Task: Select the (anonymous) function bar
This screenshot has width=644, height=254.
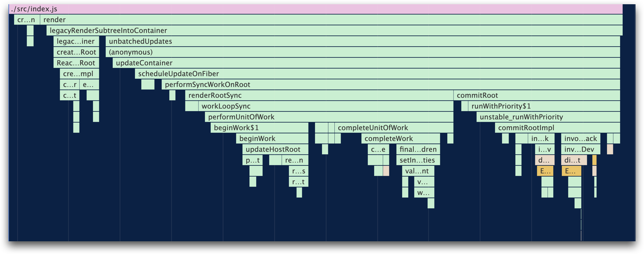Action: point(363,52)
